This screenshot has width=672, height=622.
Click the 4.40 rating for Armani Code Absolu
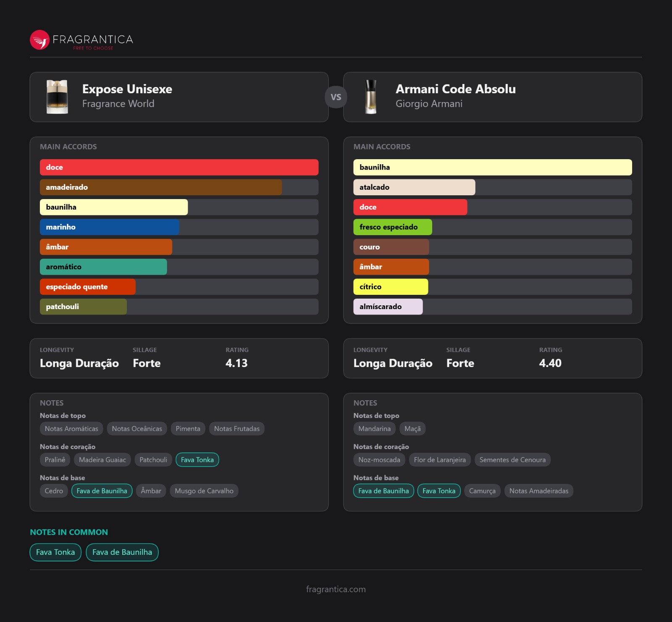(x=550, y=363)
